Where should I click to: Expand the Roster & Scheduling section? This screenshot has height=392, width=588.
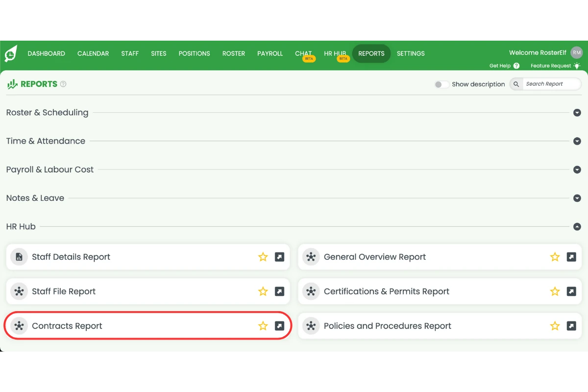coord(577,113)
